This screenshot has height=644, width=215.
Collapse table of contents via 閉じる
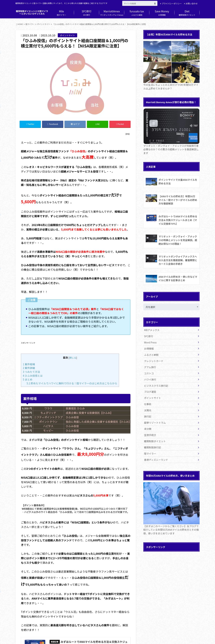(73, 358)
